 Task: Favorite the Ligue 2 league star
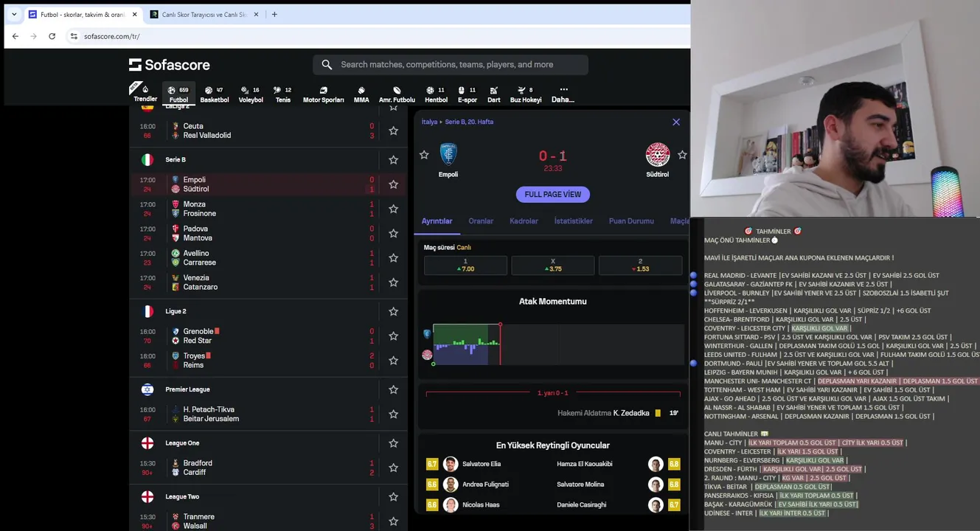[393, 311]
